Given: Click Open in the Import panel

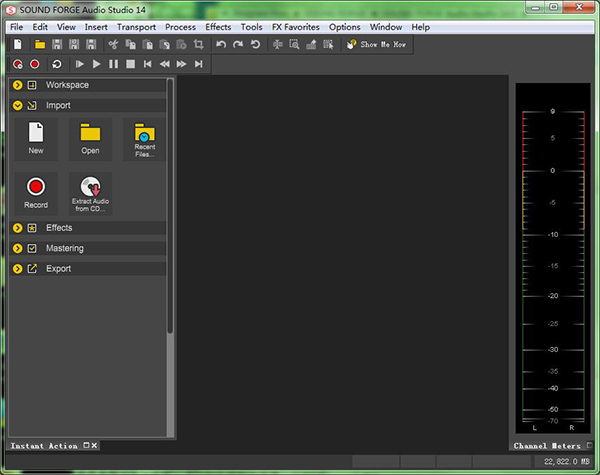Looking at the screenshot, I should [x=90, y=139].
